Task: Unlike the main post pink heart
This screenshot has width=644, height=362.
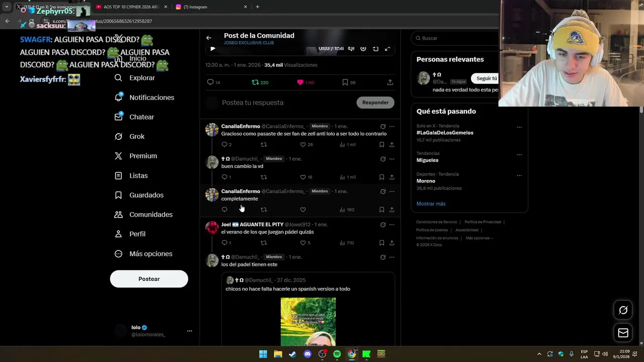Action: tap(305, 82)
